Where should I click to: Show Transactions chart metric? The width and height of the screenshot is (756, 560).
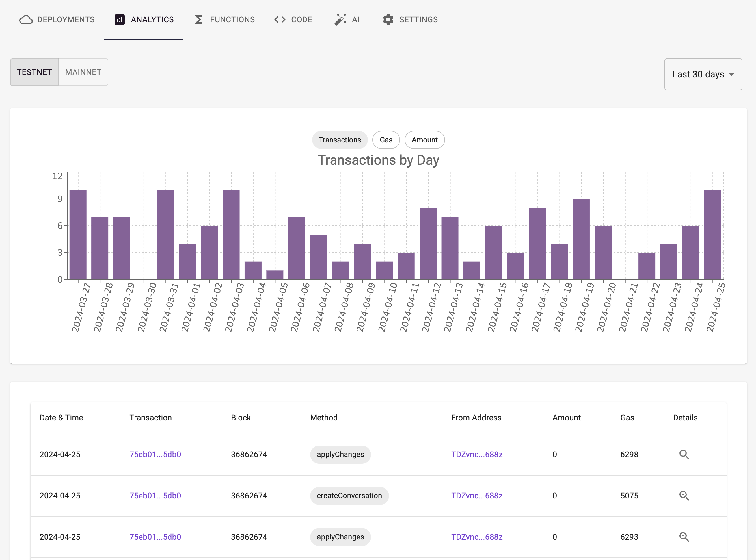click(340, 140)
